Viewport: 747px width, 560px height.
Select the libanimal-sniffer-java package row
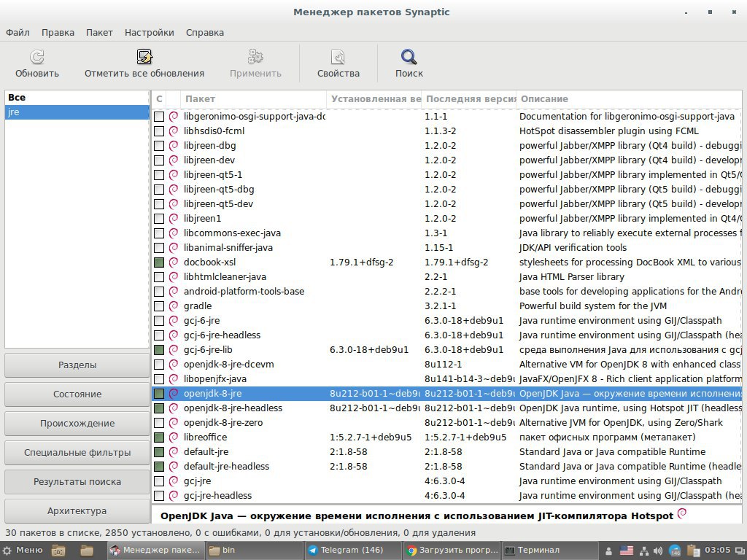pos(447,248)
